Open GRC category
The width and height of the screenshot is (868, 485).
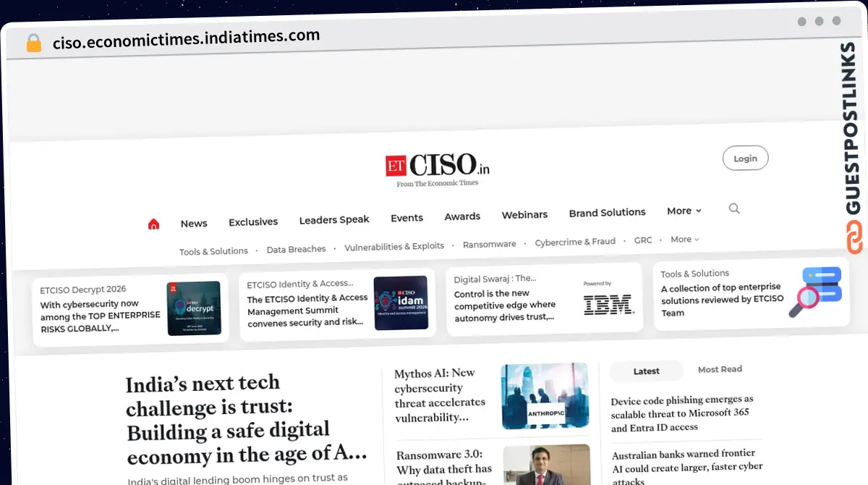tap(643, 240)
